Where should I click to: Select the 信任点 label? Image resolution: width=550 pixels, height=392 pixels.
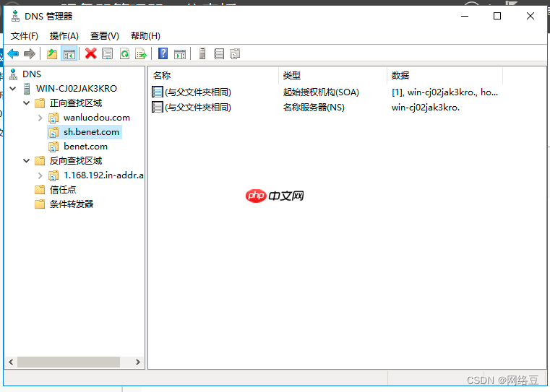tap(63, 190)
